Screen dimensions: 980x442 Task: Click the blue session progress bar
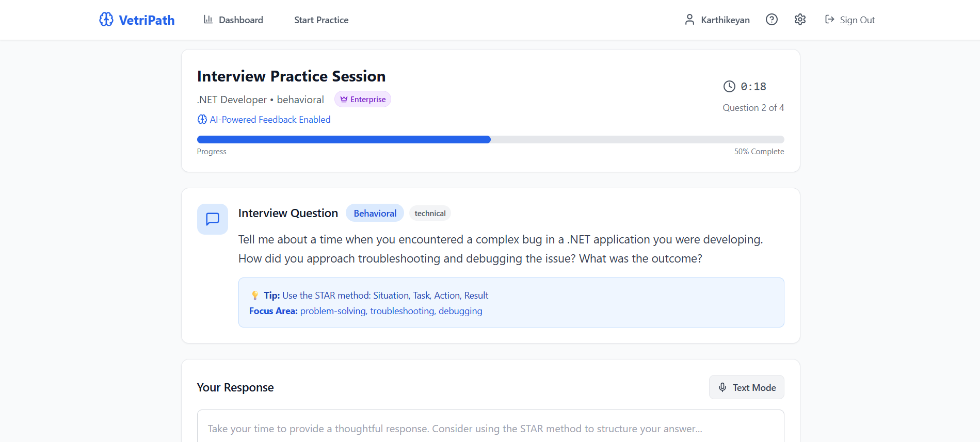click(x=344, y=139)
